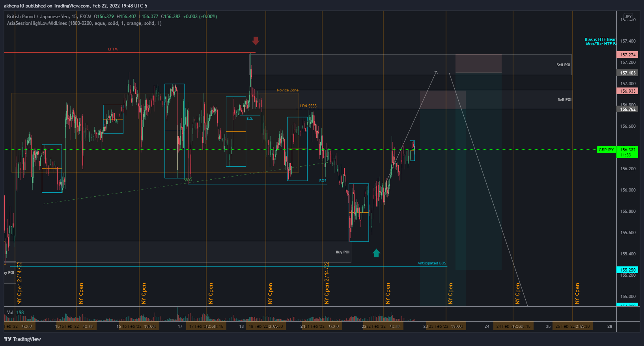Click the +0.003 (+0.00%) change value
Viewport: 644px width, 346px height.
200,17
